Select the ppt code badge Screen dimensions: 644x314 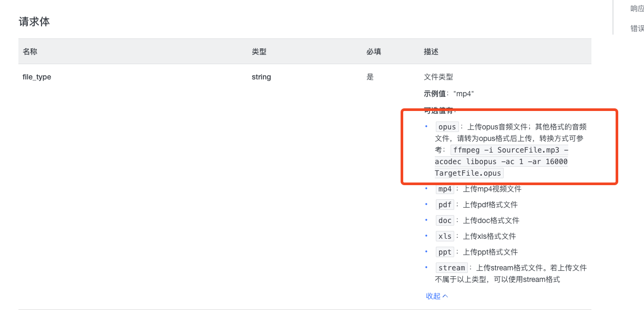click(x=444, y=252)
